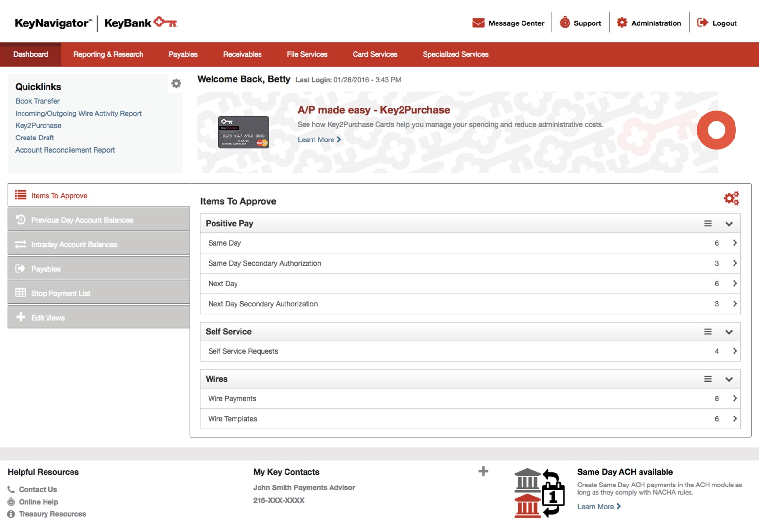759x532 pixels.
Task: Click Learn More under Same Day ACH
Action: [599, 506]
